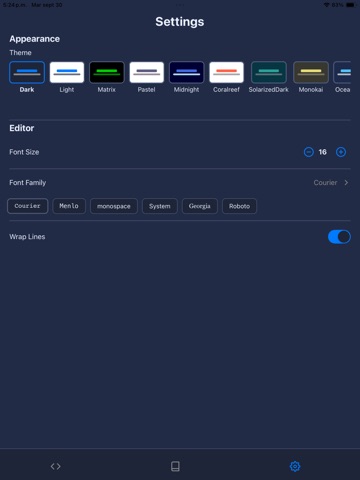Pick the Matrix theme swatch
The image size is (360, 480).
point(107,72)
